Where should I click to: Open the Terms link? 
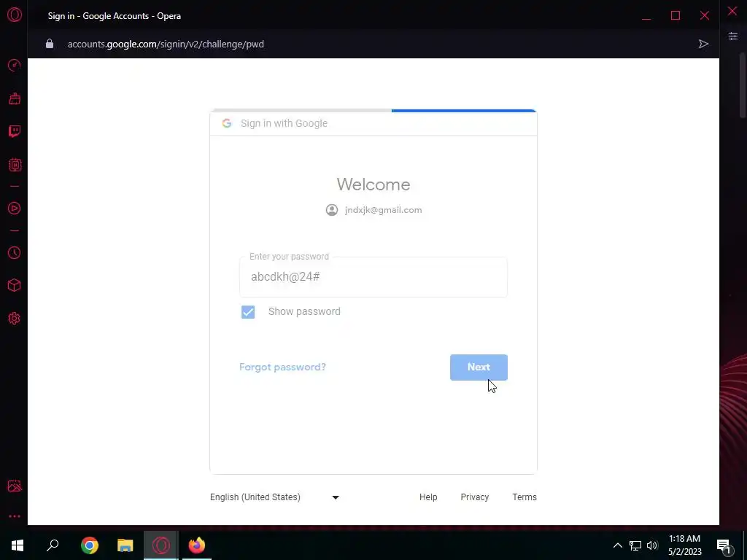tap(525, 497)
